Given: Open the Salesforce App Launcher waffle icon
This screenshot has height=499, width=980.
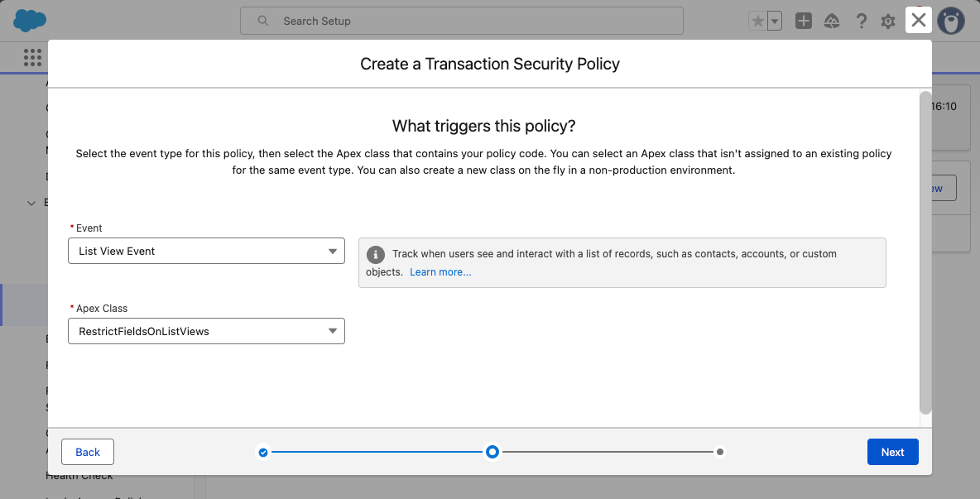Looking at the screenshot, I should (x=31, y=56).
